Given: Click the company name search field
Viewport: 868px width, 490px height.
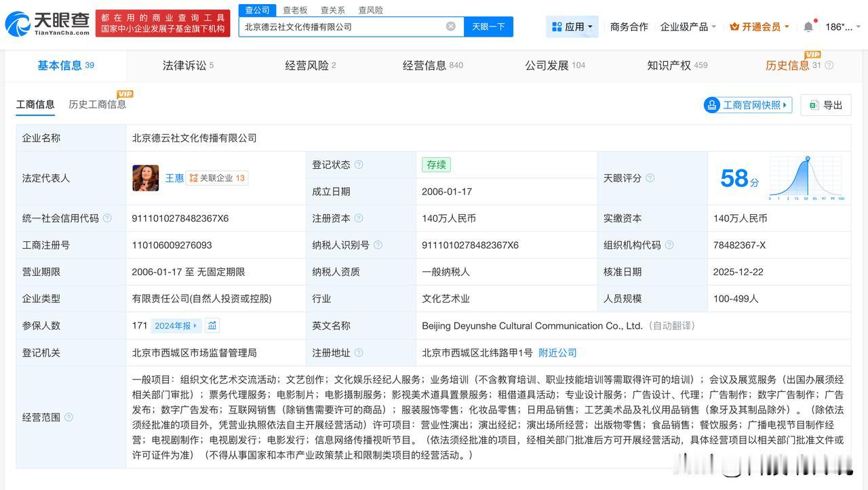Looking at the screenshot, I should tap(339, 26).
